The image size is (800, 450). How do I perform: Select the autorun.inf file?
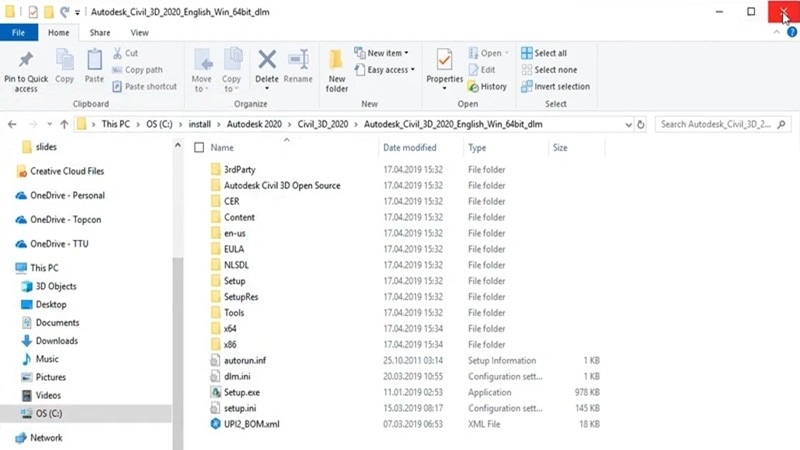(x=238, y=361)
